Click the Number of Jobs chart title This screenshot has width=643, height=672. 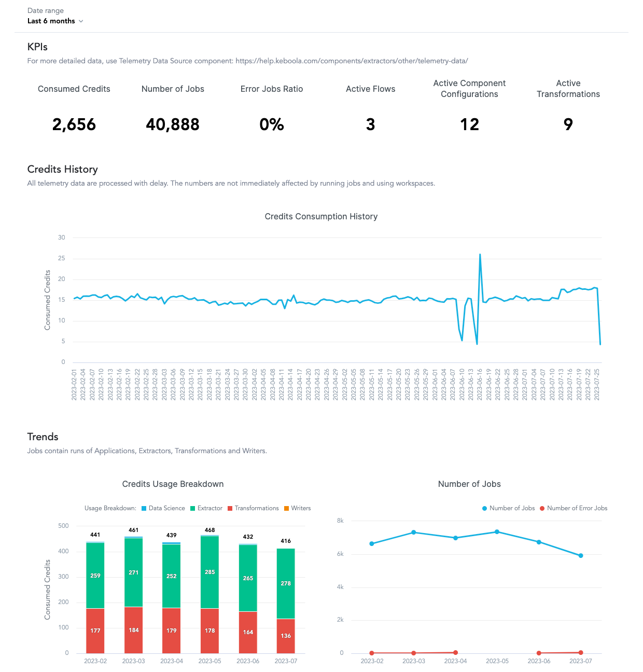point(469,484)
